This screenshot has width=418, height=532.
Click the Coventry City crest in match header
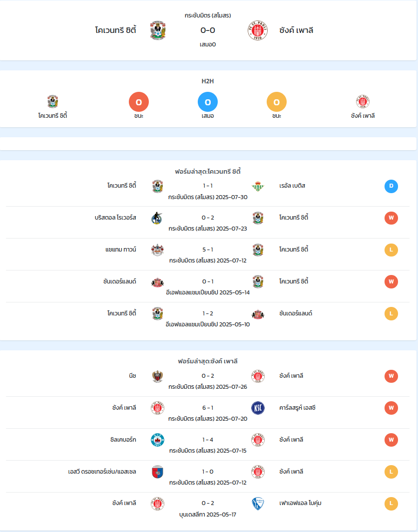click(x=158, y=30)
